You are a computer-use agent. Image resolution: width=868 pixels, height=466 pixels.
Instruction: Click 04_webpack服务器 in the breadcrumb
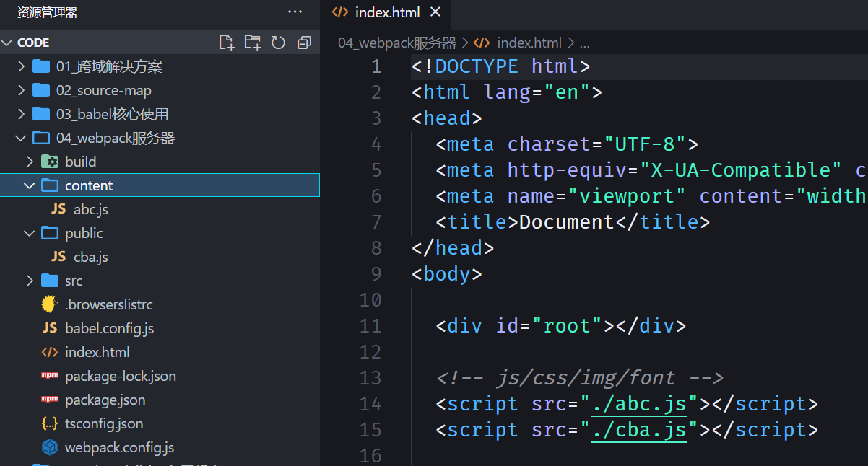(x=396, y=43)
